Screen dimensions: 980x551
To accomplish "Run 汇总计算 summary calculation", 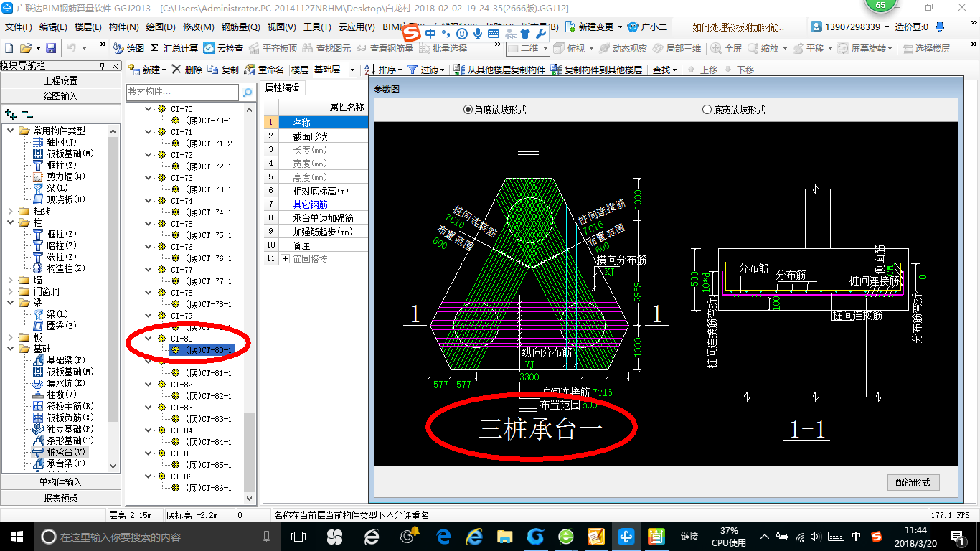I will (174, 48).
